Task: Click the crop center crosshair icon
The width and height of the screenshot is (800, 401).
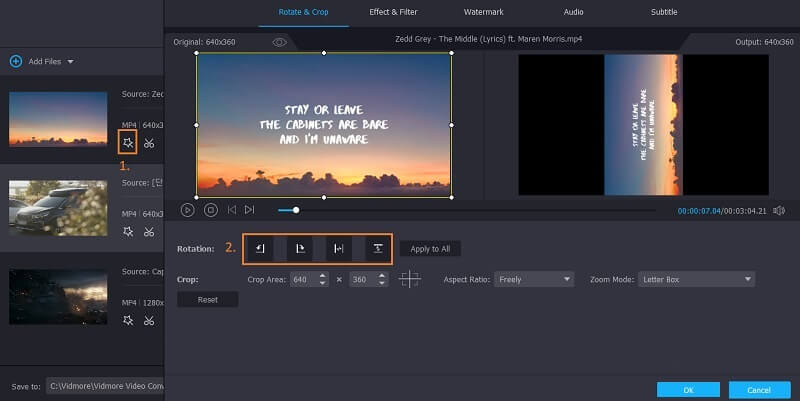Action: 409,280
